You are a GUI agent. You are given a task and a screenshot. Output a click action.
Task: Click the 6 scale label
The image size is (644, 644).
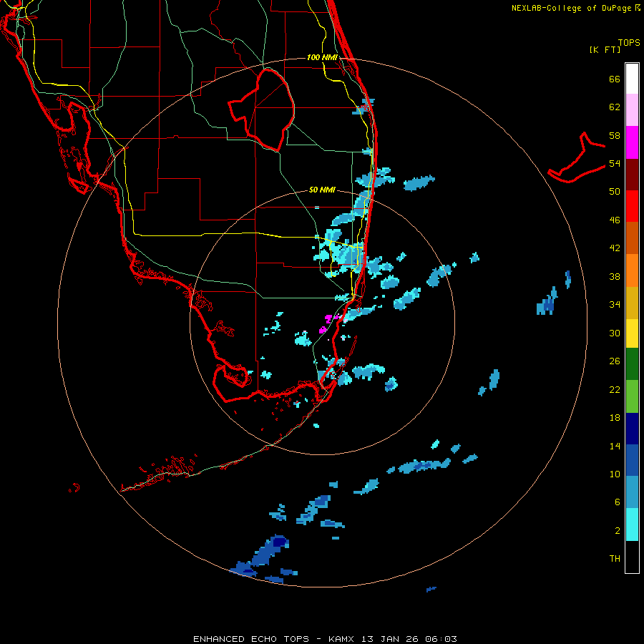(x=618, y=502)
